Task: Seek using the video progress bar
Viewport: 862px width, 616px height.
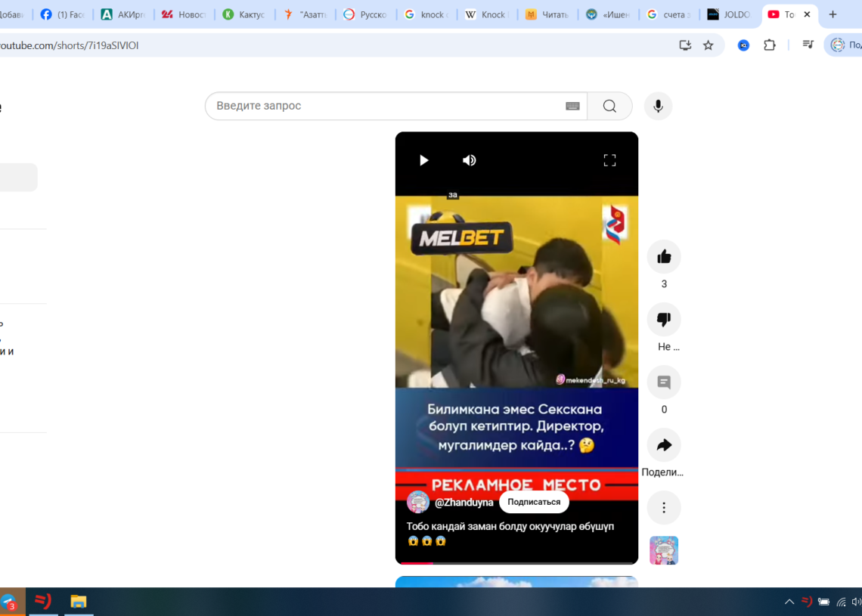Action: pyautogui.click(x=516, y=563)
